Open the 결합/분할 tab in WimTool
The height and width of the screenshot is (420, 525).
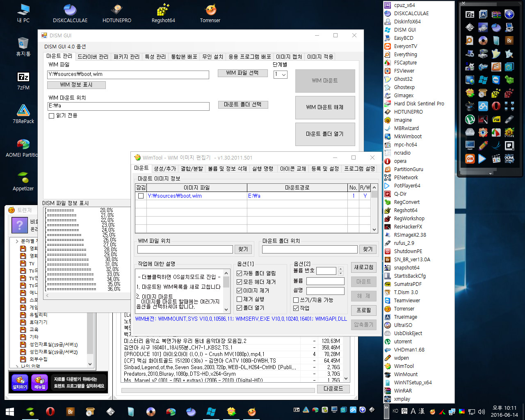(192, 169)
